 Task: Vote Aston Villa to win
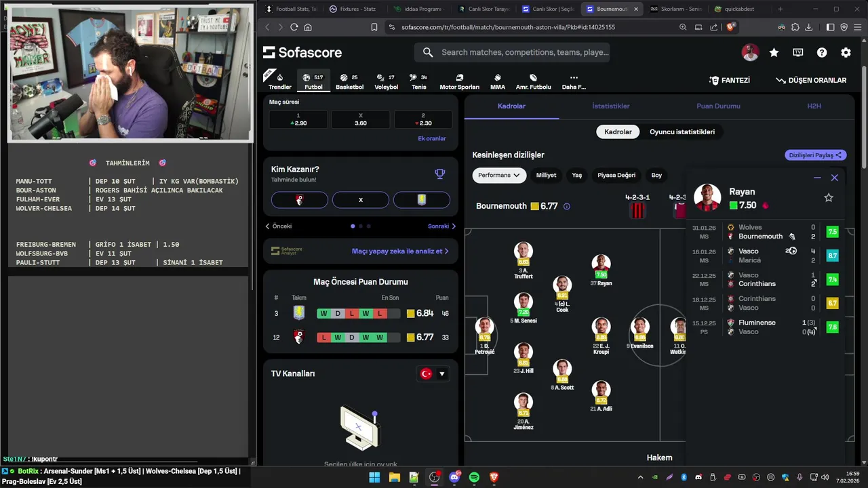click(422, 200)
